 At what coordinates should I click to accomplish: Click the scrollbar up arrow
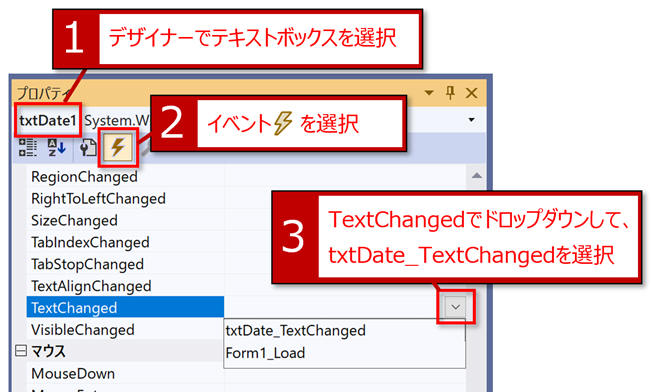coord(477,175)
